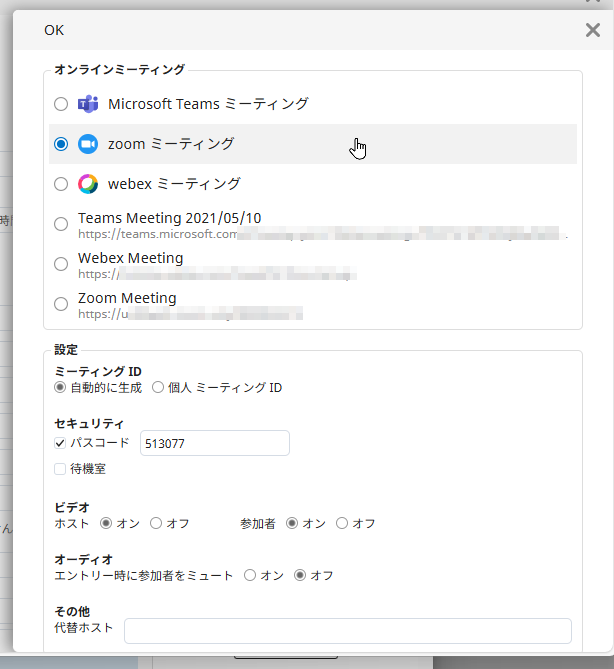Turn host video オフ
614x669 pixels.
[x=156, y=523]
